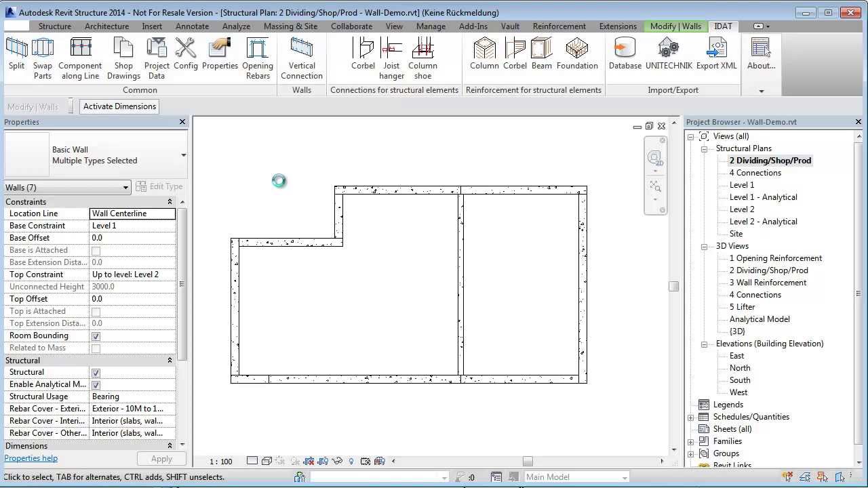Click the Location Line value field
The width and height of the screenshot is (868, 488).
coord(132,213)
